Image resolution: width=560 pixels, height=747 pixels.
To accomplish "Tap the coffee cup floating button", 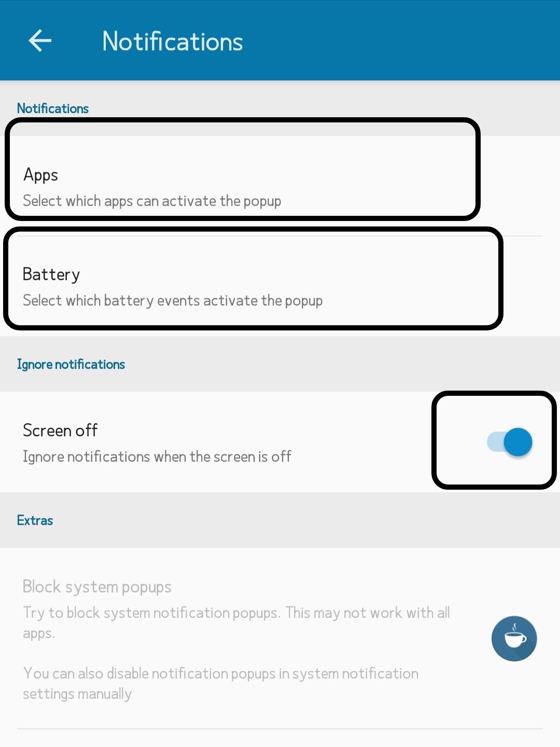I will 514,638.
